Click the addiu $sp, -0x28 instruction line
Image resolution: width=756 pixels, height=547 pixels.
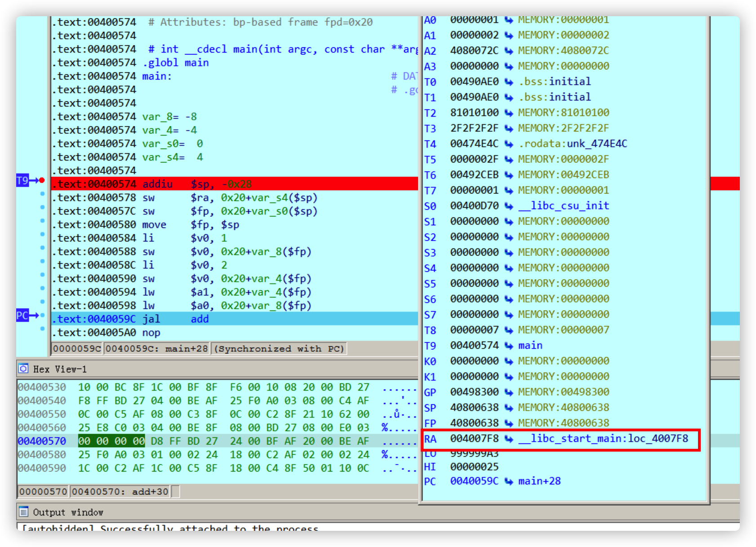coord(234,184)
